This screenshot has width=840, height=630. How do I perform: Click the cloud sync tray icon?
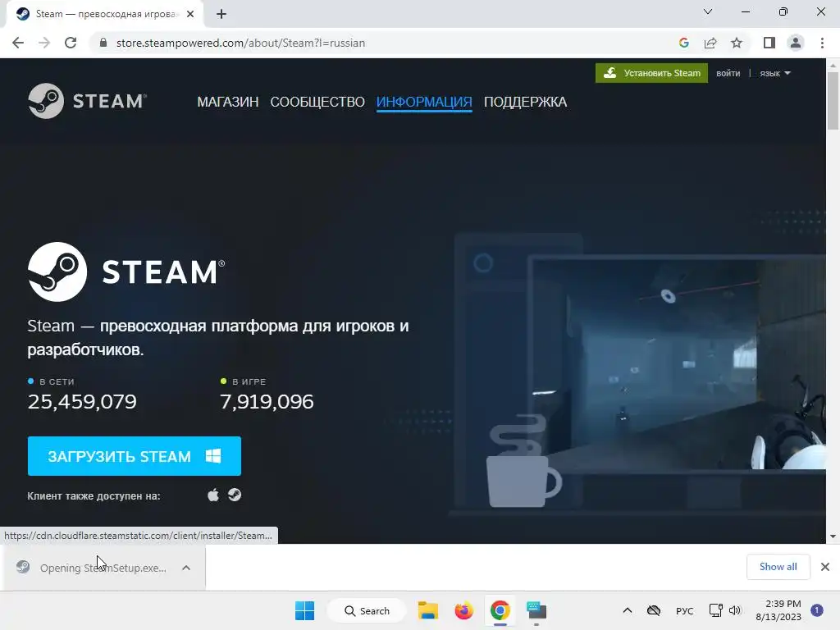(x=654, y=610)
